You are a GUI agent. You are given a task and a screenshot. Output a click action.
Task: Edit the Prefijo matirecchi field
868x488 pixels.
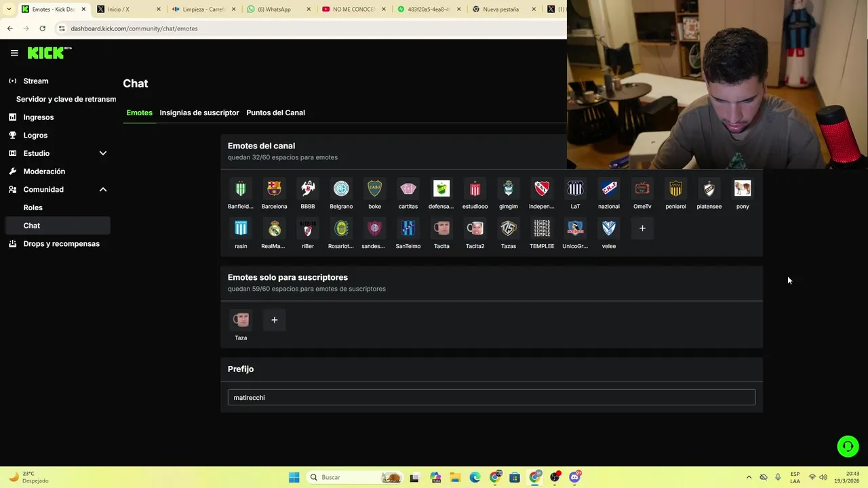point(492,397)
